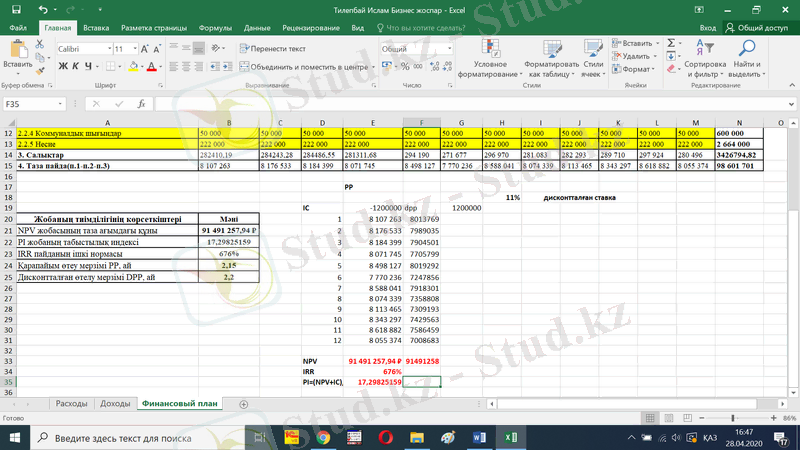Image resolution: width=800 pixels, height=450 pixels.
Task: Add a new sheet with plus icon
Action: [x=243, y=403]
